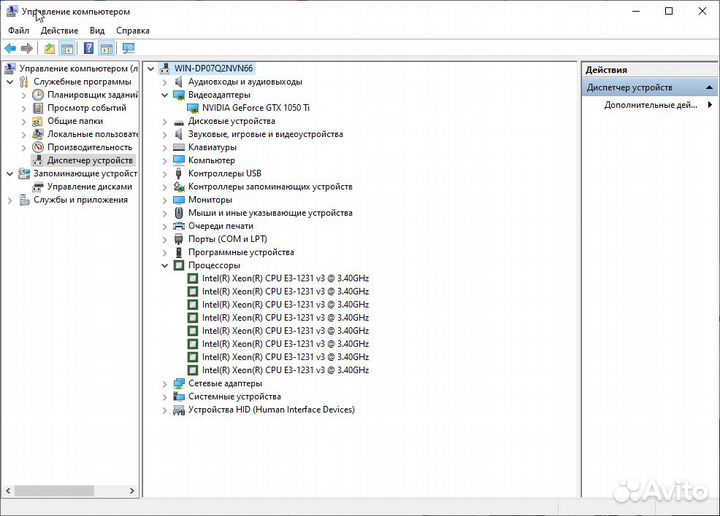720x516 pixels.
Task: Select the NVIDIA GeForce GTX 1050 Ti device
Action: [x=255, y=108]
